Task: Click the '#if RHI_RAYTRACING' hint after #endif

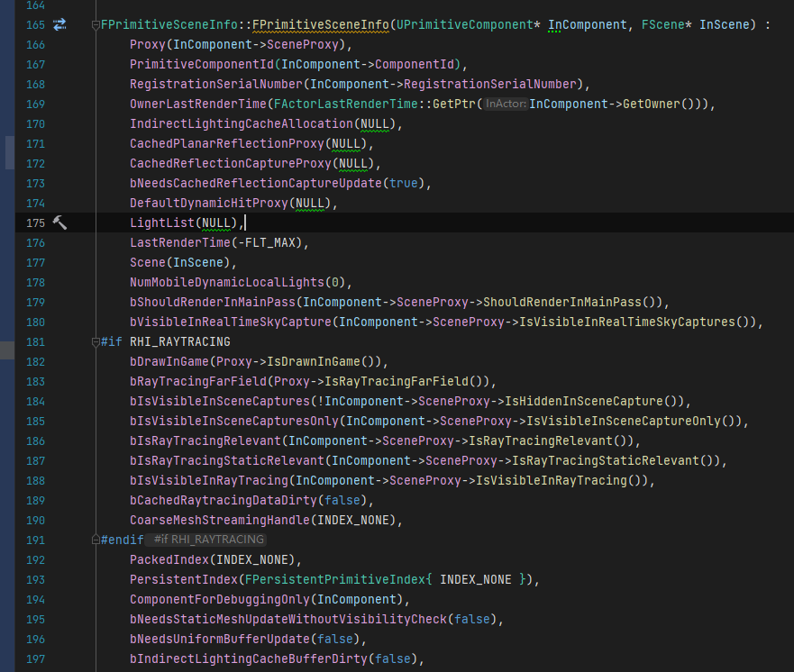Action: (208, 540)
